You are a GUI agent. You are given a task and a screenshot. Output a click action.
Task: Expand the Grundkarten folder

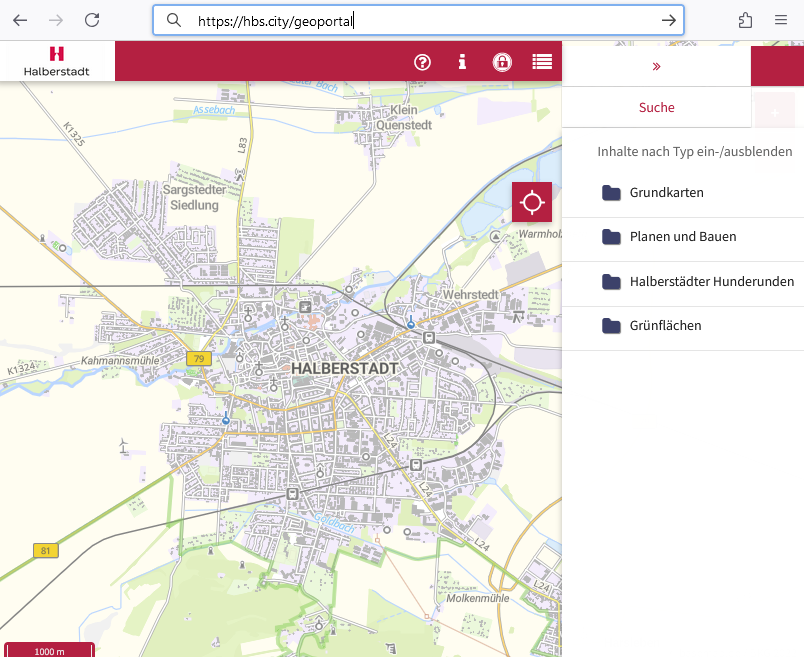[666, 193]
